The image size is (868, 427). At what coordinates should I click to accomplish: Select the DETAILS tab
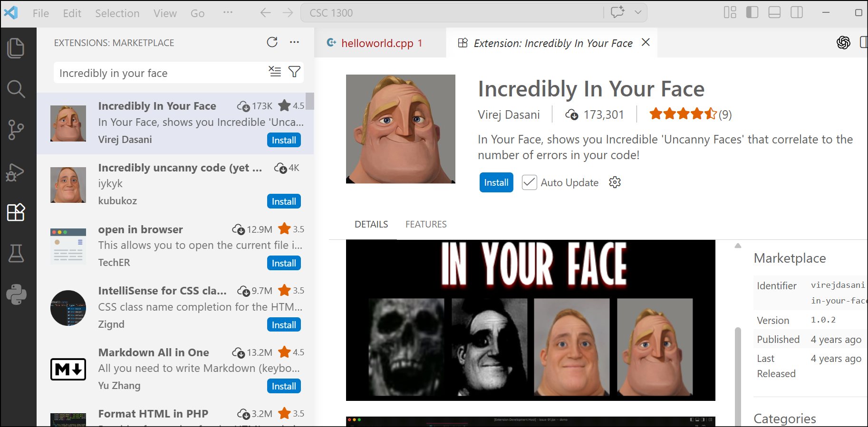click(371, 224)
